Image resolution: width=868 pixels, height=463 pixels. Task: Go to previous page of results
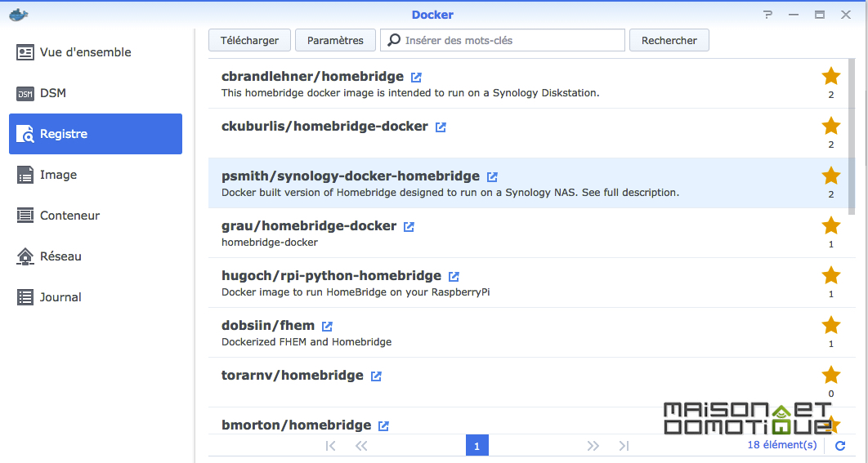361,446
